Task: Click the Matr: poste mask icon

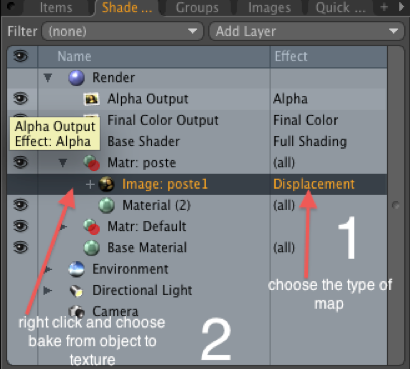Action: point(91,163)
